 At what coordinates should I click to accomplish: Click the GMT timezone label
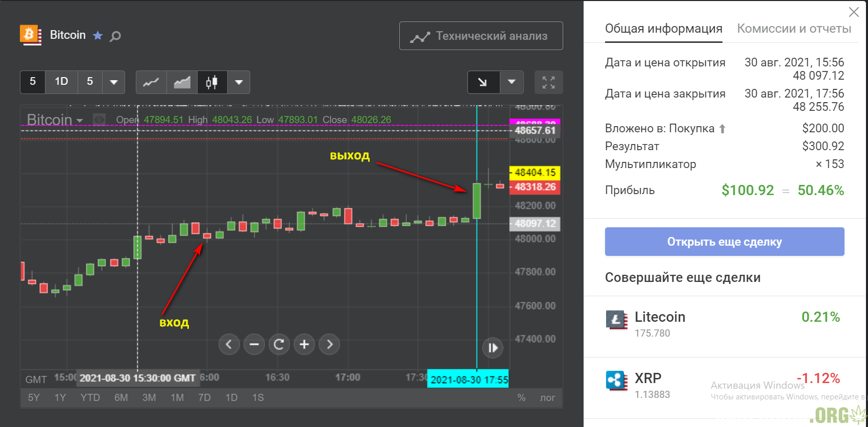(x=36, y=379)
